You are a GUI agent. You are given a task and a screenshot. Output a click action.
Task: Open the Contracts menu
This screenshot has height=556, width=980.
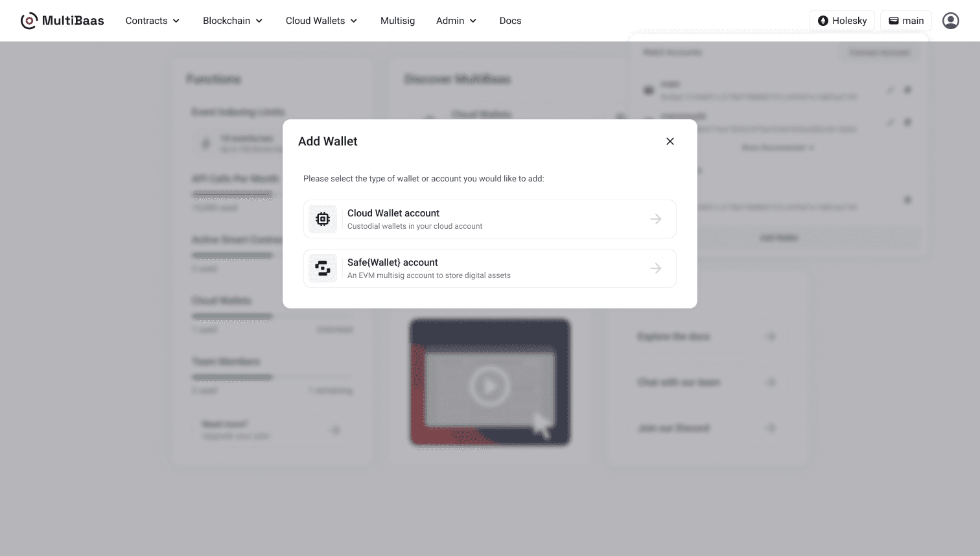point(152,21)
